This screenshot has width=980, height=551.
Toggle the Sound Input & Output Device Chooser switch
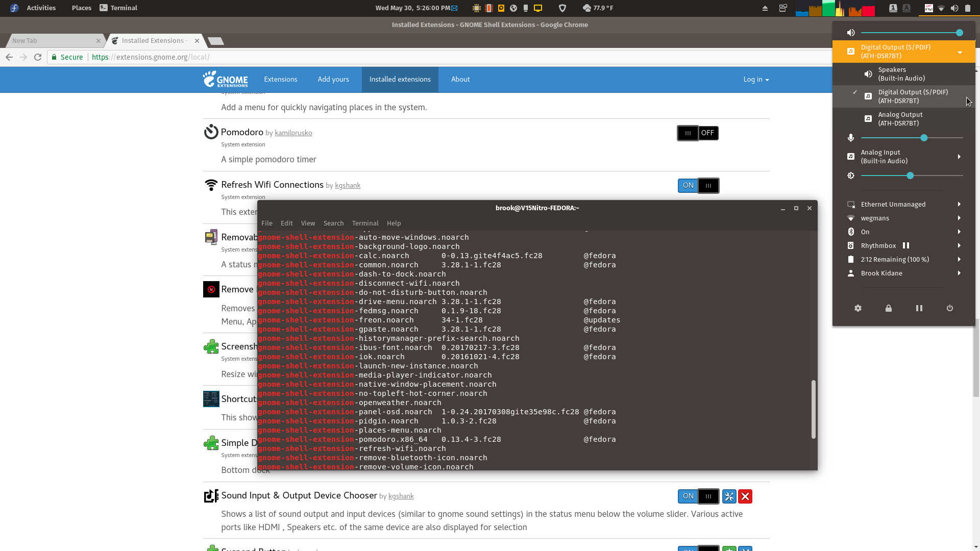698,496
